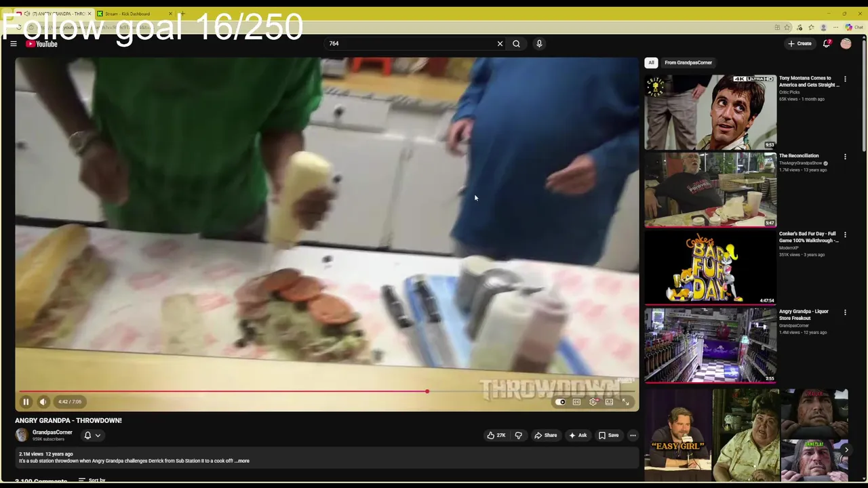Open the Liquor Store Freakout thumbnail
The width and height of the screenshot is (868, 488).
pyautogui.click(x=710, y=346)
